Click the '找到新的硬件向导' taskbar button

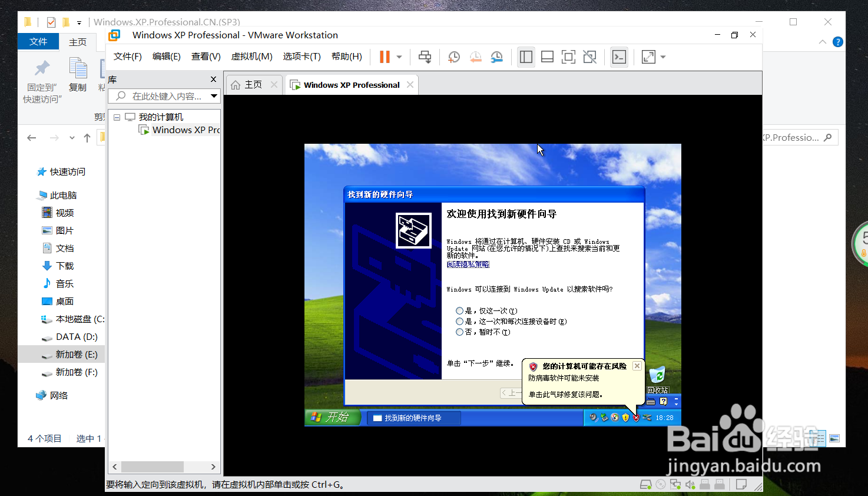414,418
